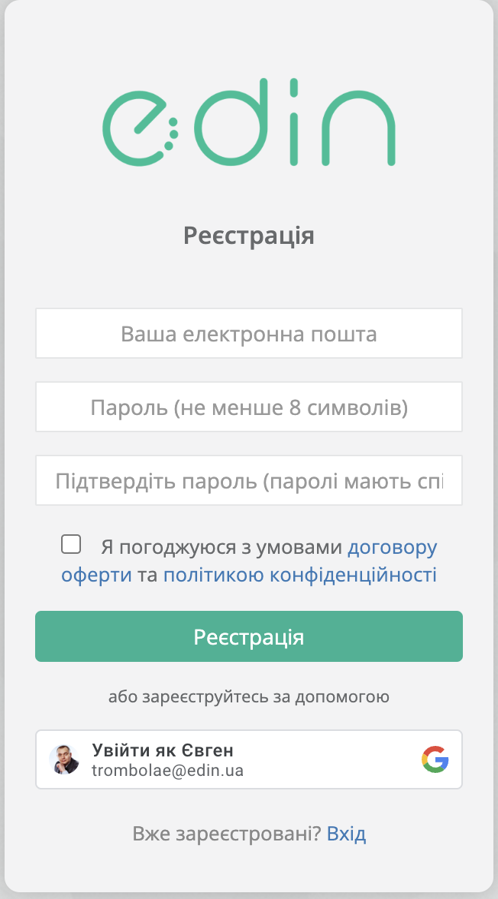Viewport: 498px width, 899px height.
Task: Go to login via 'Вхід' link
Action: click(x=346, y=834)
